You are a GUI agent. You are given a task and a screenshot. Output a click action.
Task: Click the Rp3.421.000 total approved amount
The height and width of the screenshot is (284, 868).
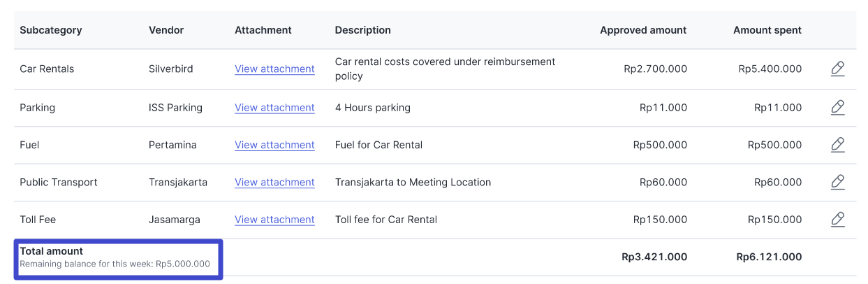[x=654, y=257]
